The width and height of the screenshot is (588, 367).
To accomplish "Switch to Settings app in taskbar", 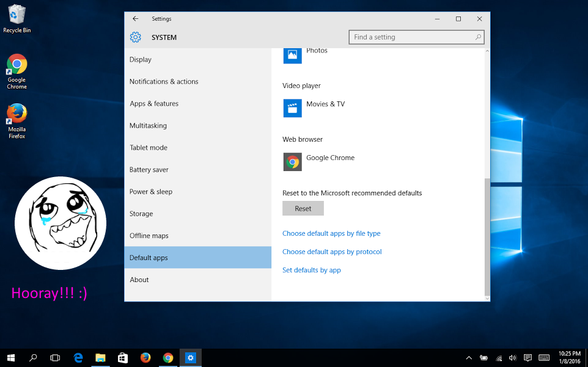I will coord(191,358).
